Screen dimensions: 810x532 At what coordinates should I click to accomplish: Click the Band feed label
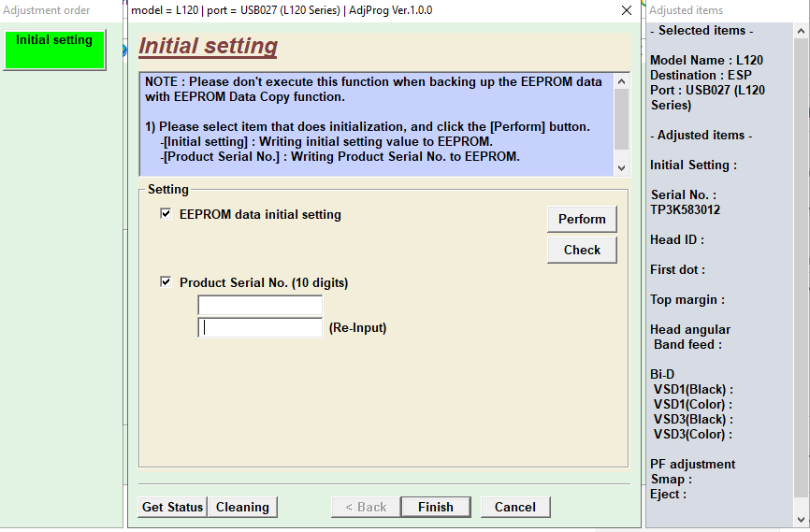pyautogui.click(x=687, y=344)
